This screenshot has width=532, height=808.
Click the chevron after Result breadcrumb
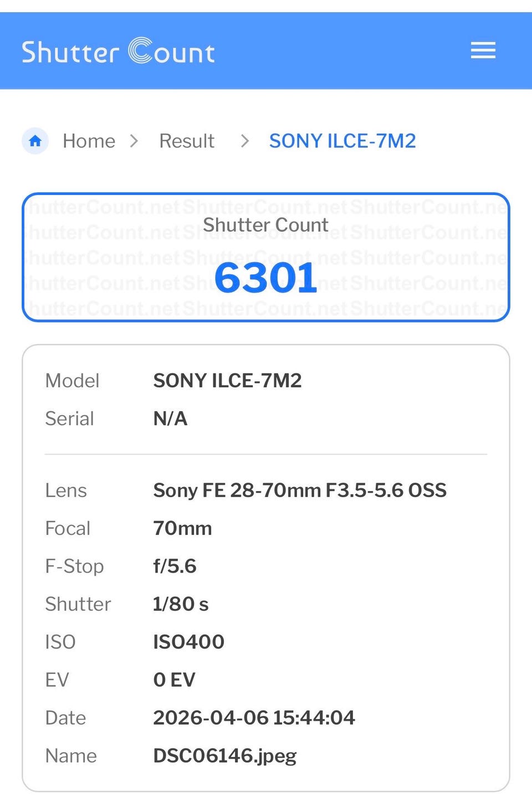[244, 141]
